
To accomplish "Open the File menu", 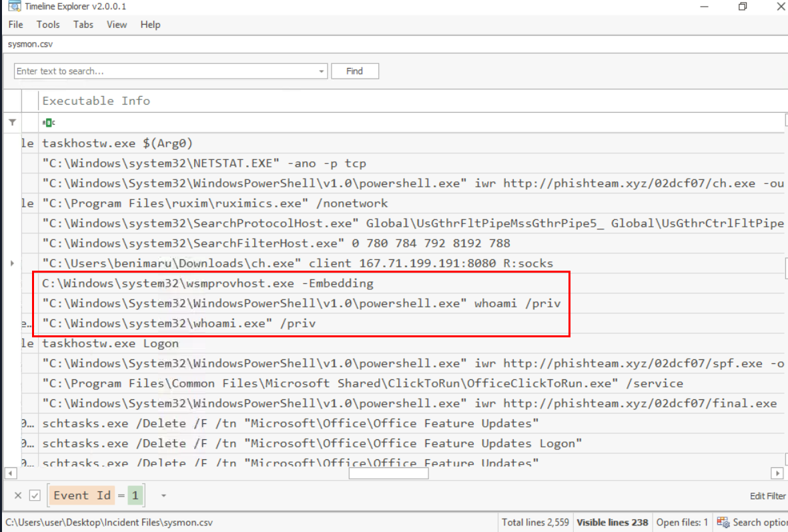I will pyautogui.click(x=15, y=25).
